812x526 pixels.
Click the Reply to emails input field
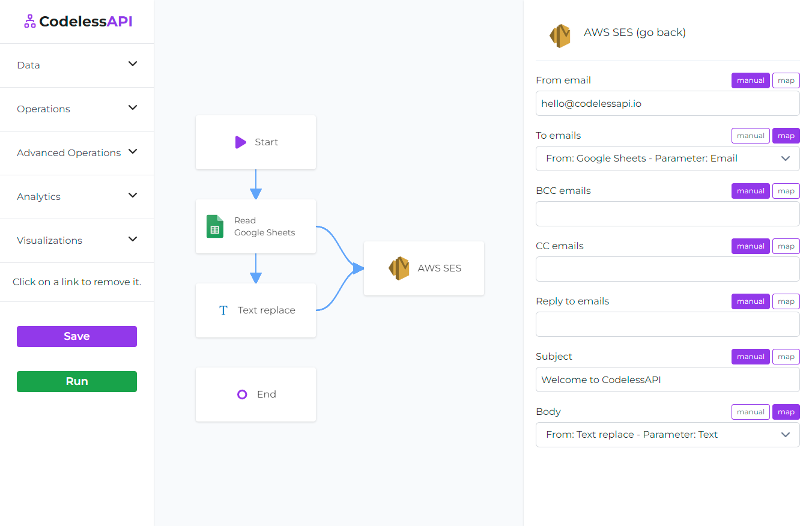(x=668, y=324)
